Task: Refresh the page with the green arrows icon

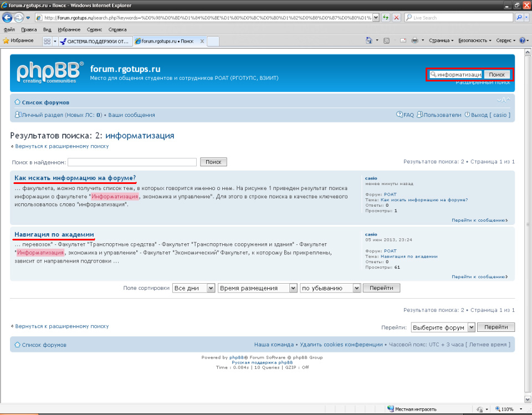Action: (x=386, y=17)
